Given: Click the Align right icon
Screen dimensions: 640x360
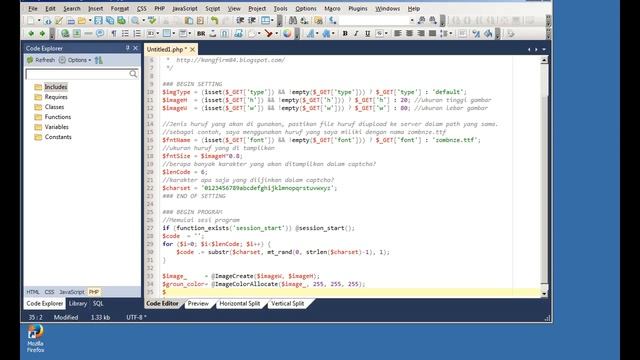Looking at the screenshot, I should tap(421, 33).
